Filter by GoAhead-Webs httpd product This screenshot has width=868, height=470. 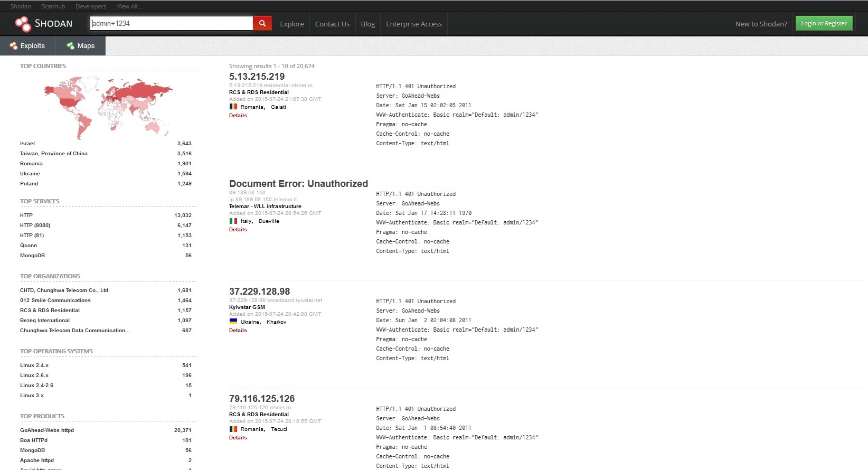pyautogui.click(x=47, y=430)
